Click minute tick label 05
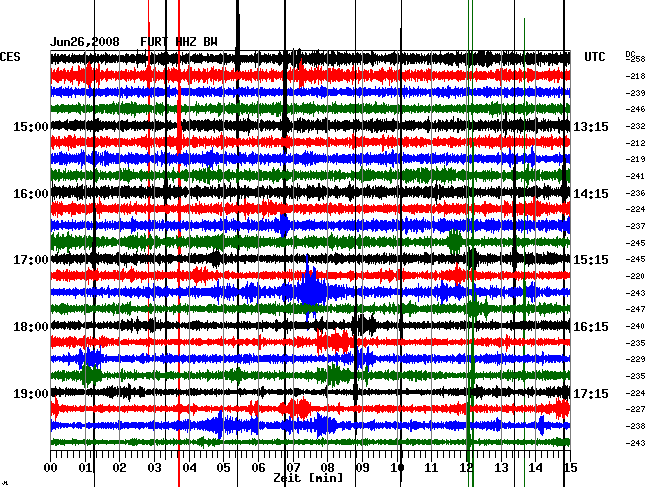The image size is (650, 494). pyautogui.click(x=223, y=468)
